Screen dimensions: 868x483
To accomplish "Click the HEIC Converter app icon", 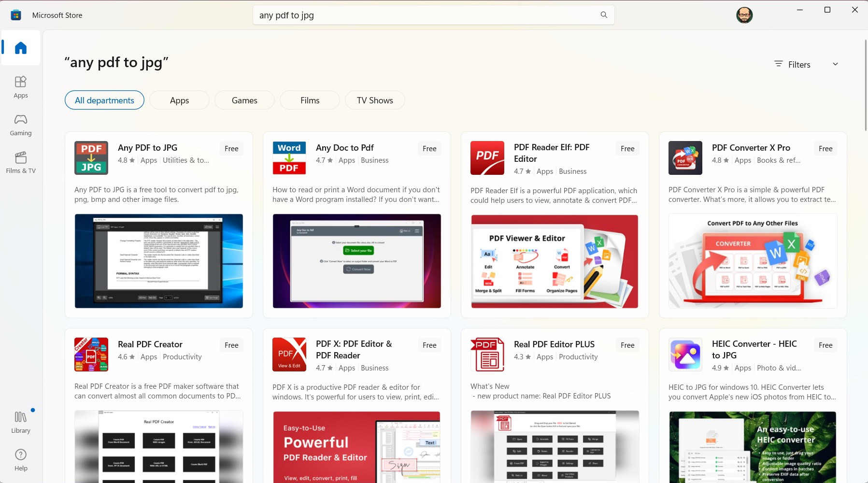I will (x=685, y=355).
